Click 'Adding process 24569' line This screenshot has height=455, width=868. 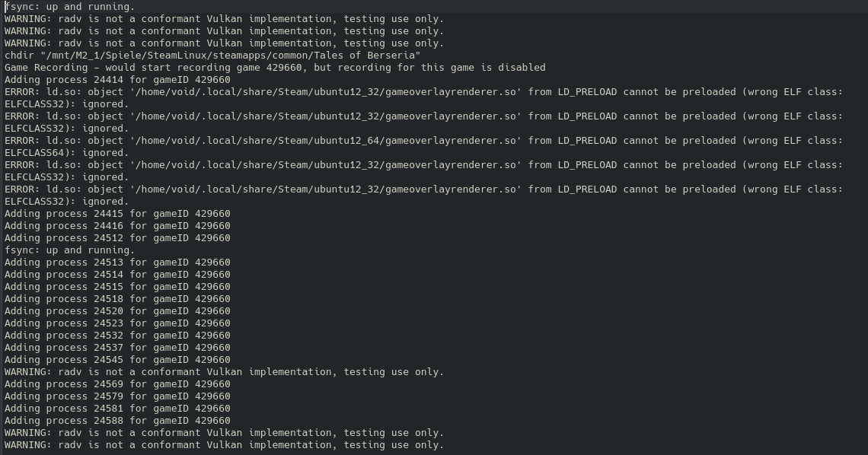pyautogui.click(x=117, y=384)
